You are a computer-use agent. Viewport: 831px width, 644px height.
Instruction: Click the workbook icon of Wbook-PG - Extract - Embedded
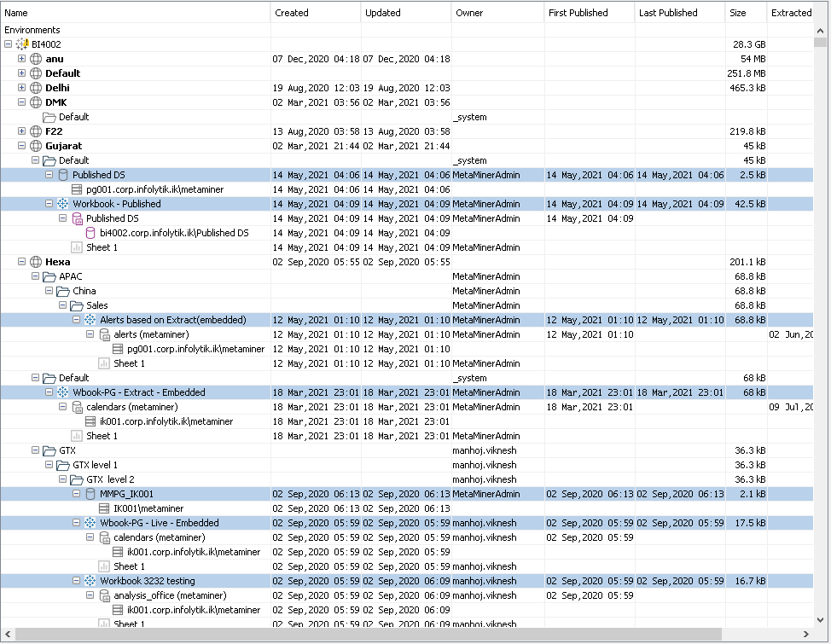pyautogui.click(x=63, y=392)
